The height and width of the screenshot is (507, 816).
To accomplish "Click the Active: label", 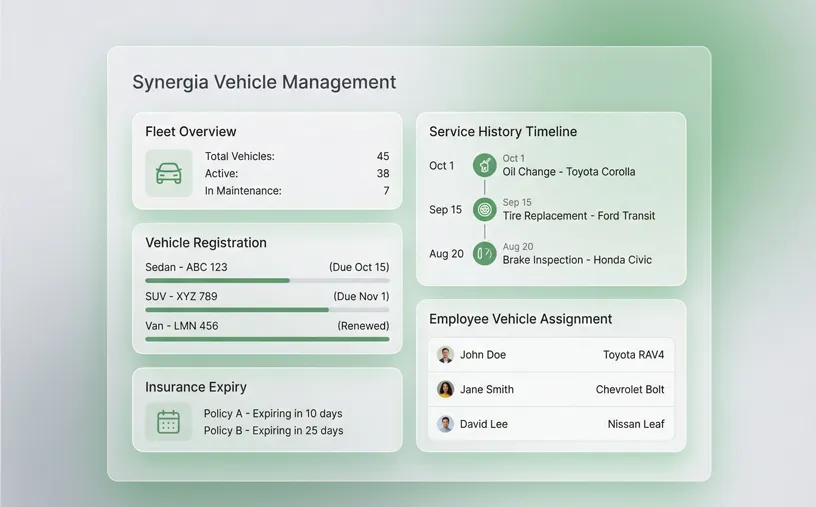I will [x=221, y=173].
